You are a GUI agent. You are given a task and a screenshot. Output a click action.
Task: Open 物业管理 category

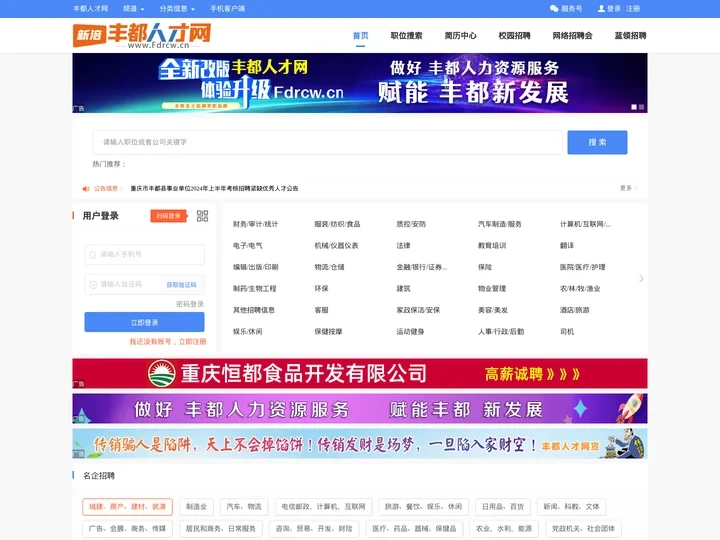tap(492, 289)
